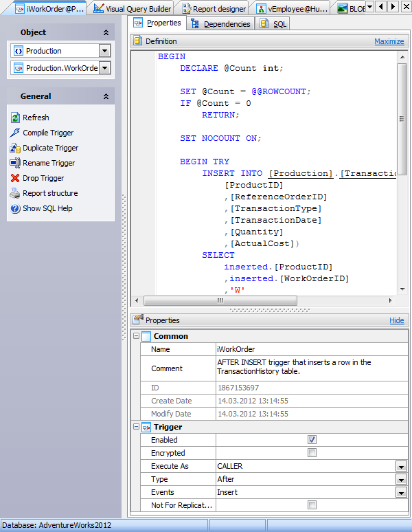Image resolution: width=412 pixels, height=532 pixels.
Task: Click the Maximize link
Action: point(389,41)
